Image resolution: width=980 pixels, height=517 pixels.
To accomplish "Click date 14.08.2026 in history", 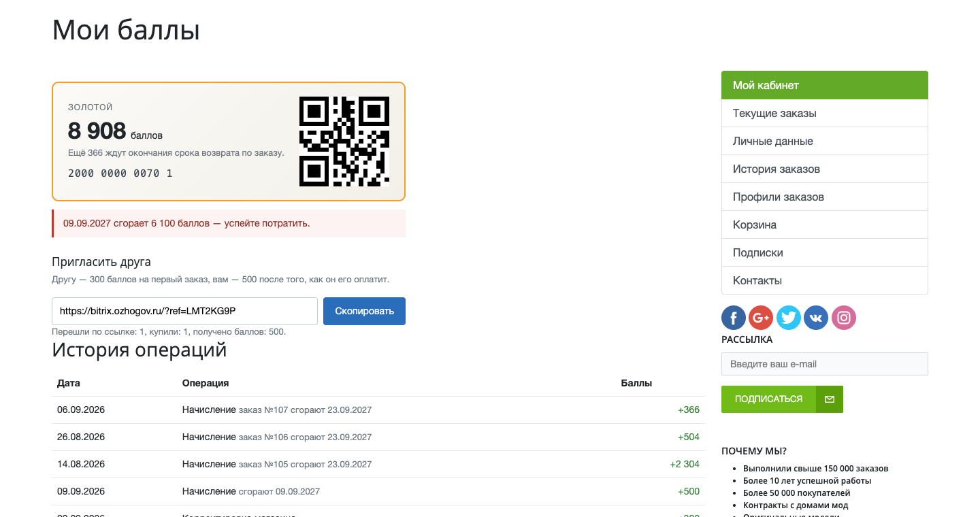I will [81, 464].
